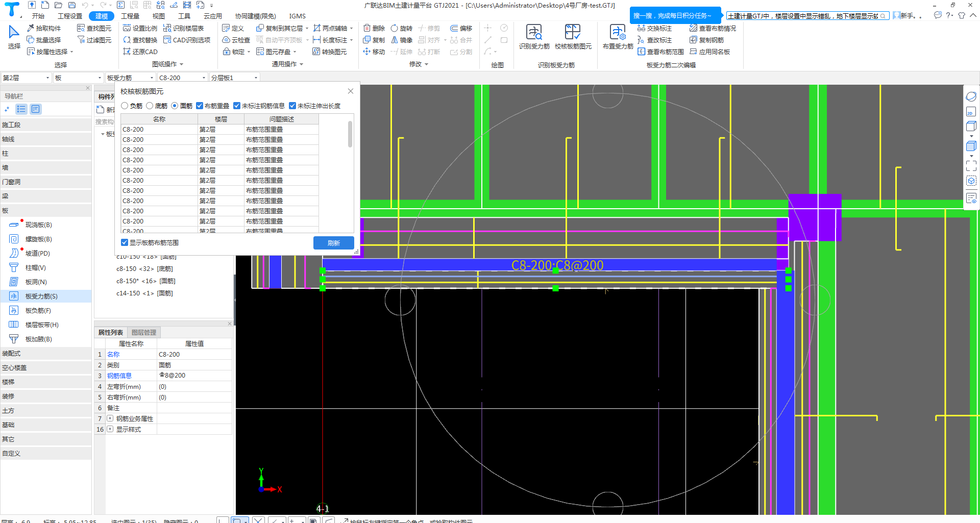Click 删除 trash icon
This screenshot has width=980, height=523.
pos(367,28)
